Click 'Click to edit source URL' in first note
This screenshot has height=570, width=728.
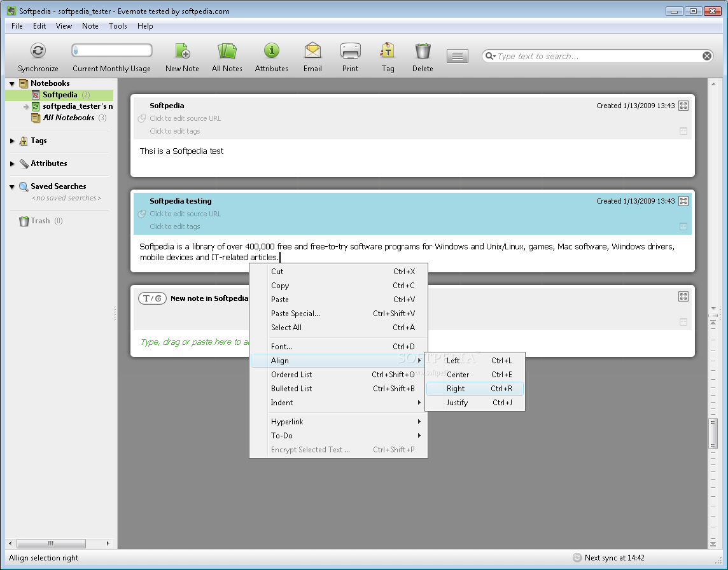185,118
